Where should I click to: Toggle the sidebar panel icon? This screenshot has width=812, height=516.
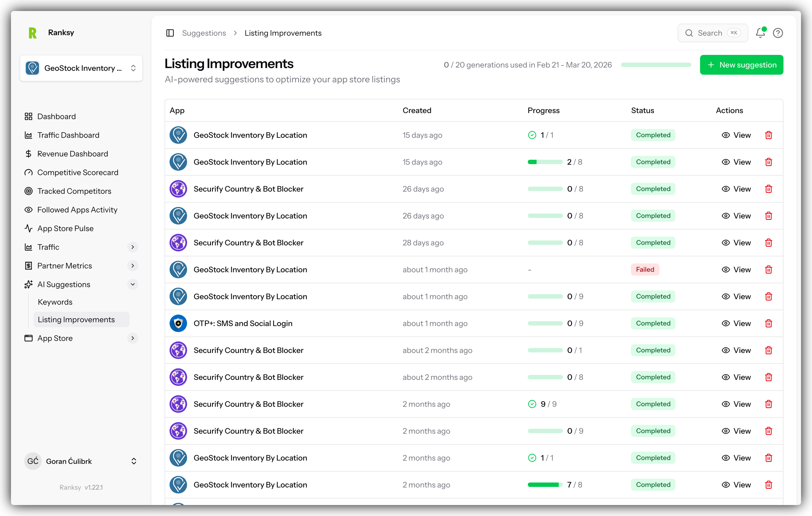pyautogui.click(x=170, y=33)
